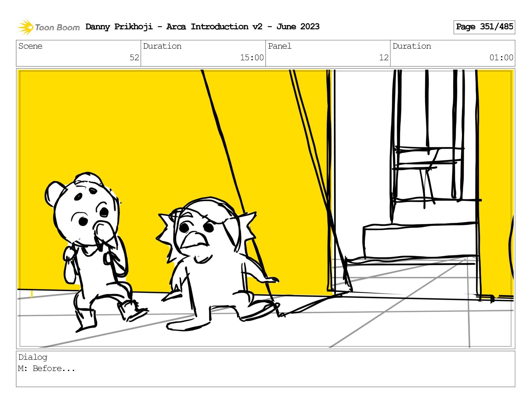Click the 'Scene' header label

(x=30, y=46)
